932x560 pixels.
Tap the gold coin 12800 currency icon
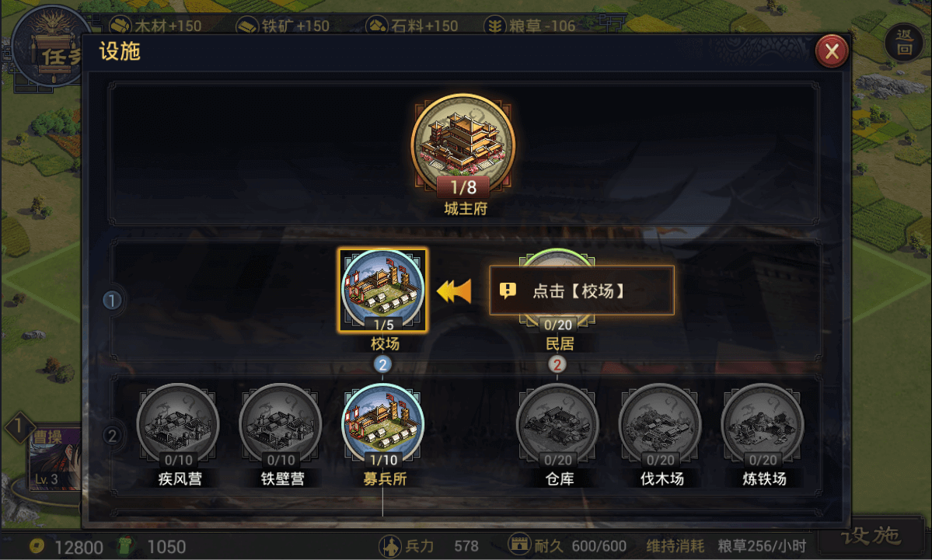tap(37, 546)
